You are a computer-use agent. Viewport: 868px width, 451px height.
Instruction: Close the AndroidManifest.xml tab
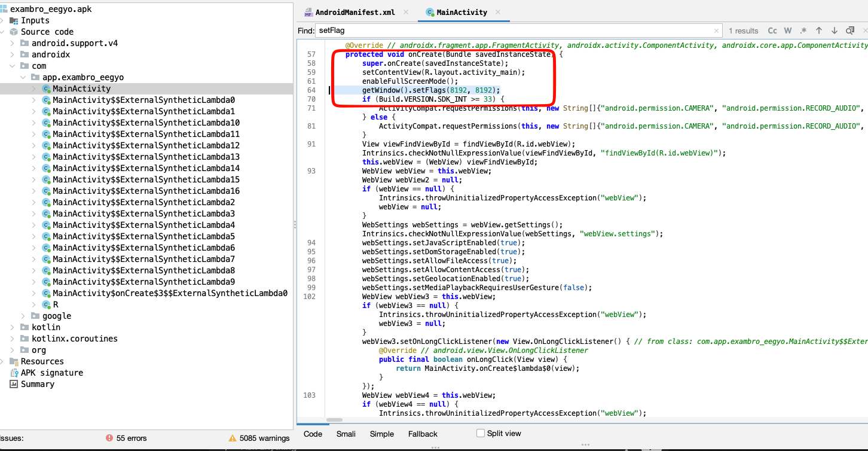click(x=407, y=12)
